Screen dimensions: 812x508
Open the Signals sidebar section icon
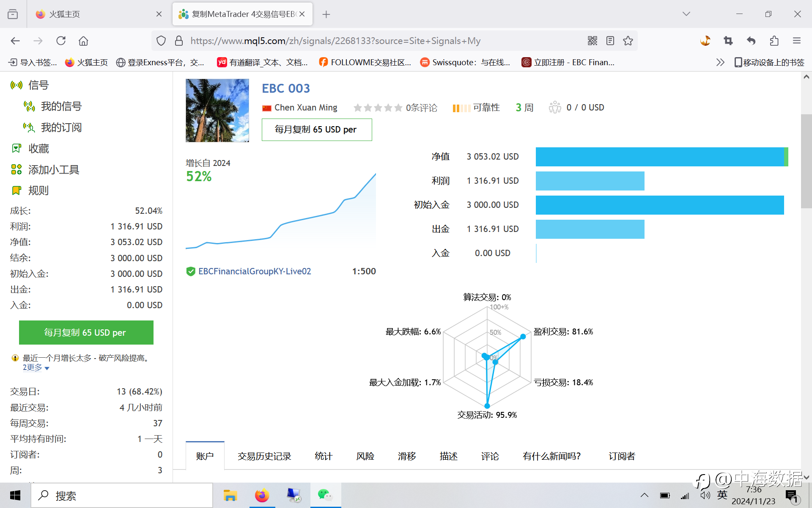click(x=16, y=85)
